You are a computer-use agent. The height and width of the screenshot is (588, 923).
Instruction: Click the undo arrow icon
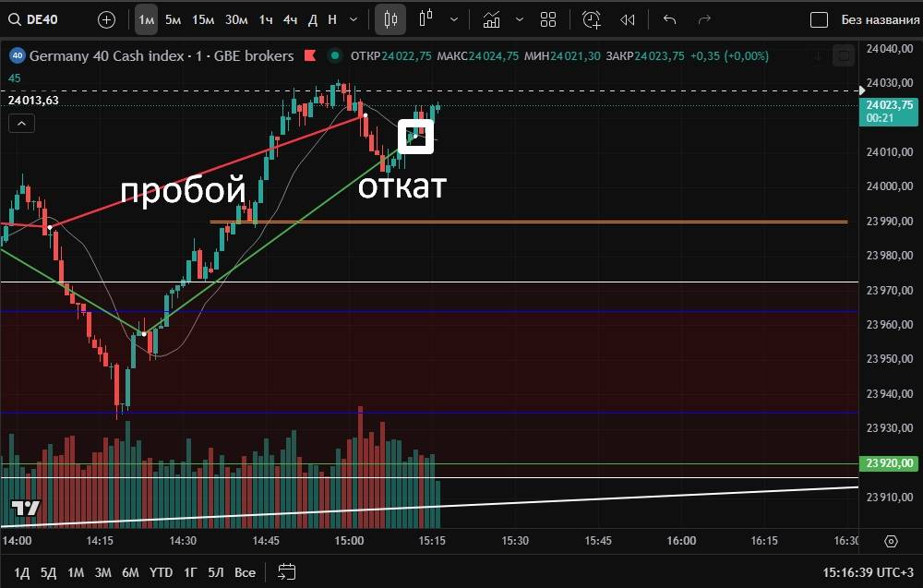670,19
